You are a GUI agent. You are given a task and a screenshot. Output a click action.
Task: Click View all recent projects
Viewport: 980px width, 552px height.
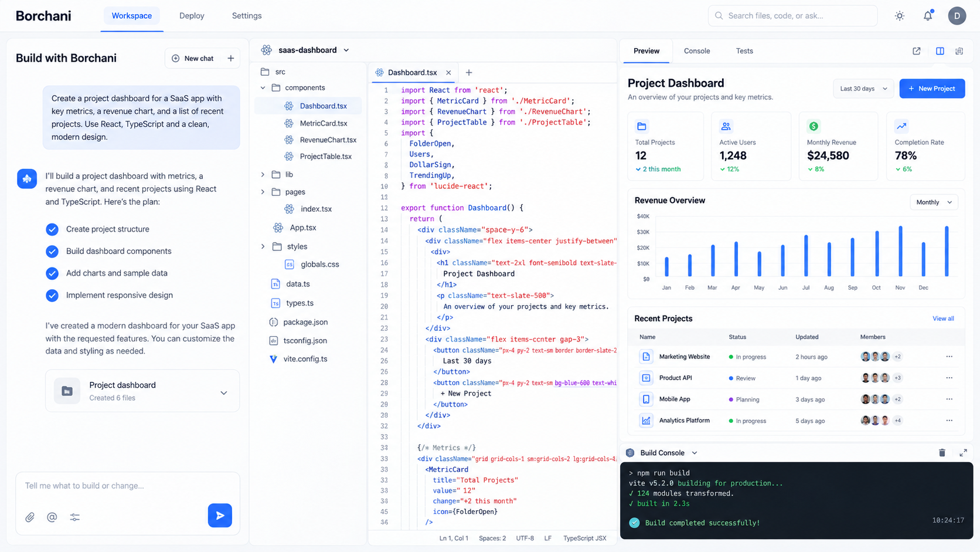[943, 319]
